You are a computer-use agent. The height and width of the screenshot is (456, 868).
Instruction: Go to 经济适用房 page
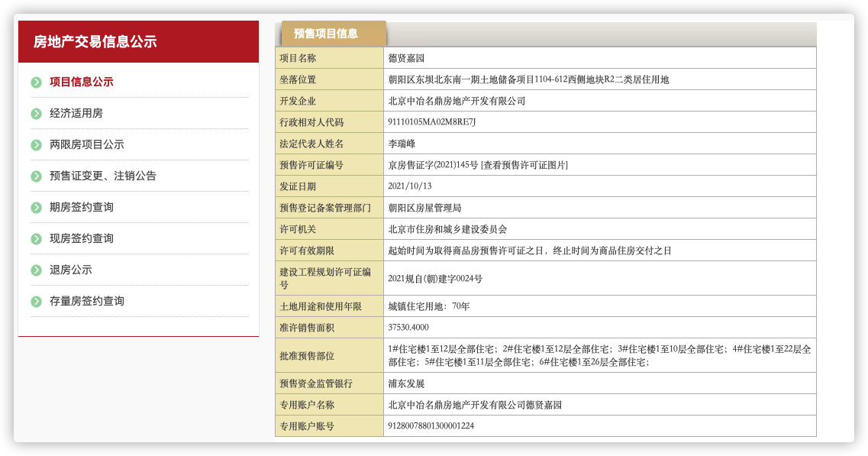[x=76, y=114]
